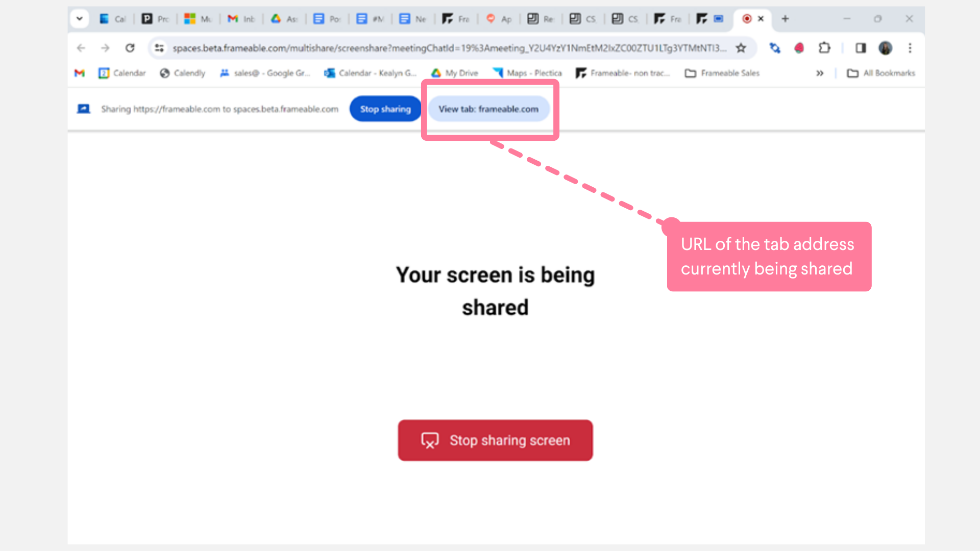Click the browser reload icon
Viewport: 980px width, 551px height.
coord(130,48)
